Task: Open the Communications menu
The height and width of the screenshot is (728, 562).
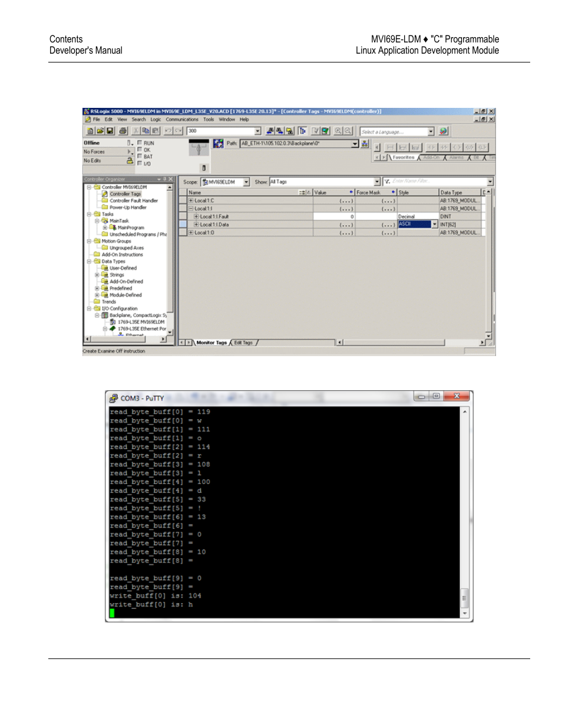Action: [182, 119]
